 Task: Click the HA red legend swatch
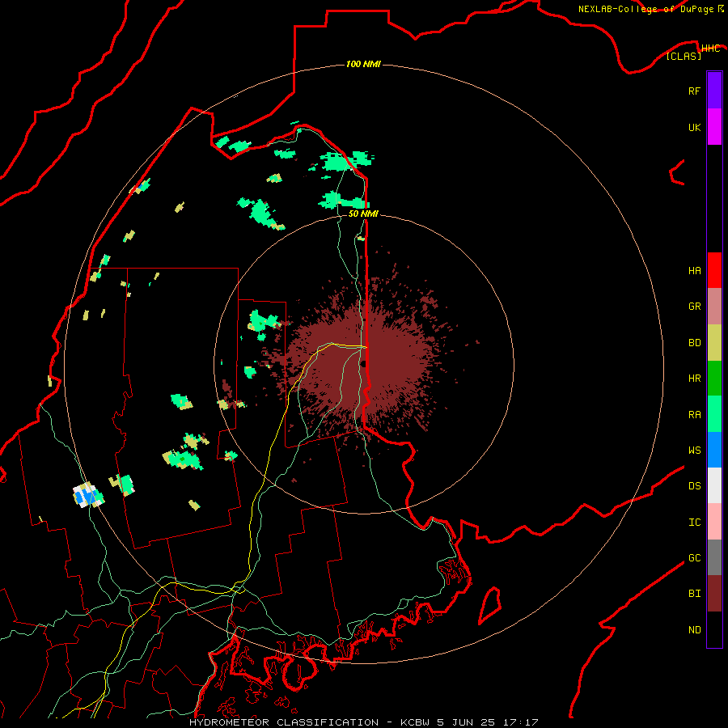click(714, 270)
